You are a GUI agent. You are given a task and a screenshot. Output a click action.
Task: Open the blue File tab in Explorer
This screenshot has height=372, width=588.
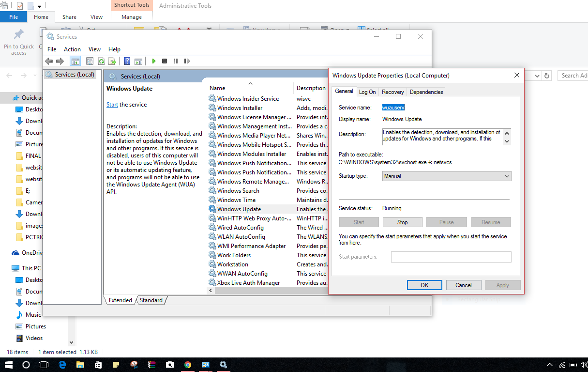(x=14, y=17)
